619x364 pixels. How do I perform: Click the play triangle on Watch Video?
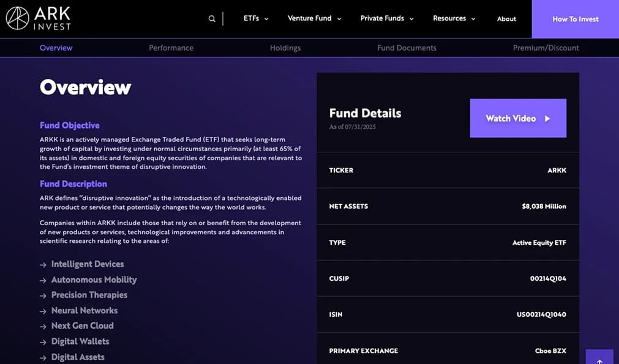(x=547, y=118)
